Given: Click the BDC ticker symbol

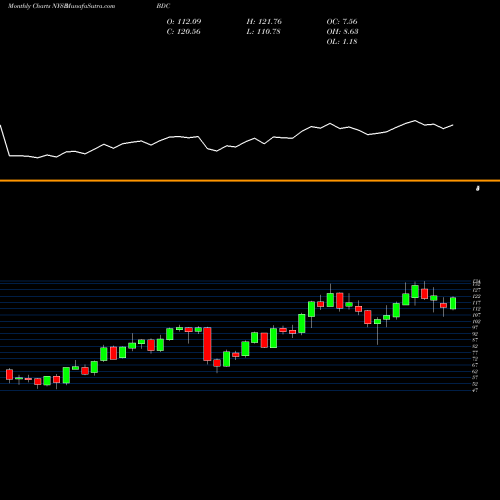Looking at the screenshot, I should [163, 6].
